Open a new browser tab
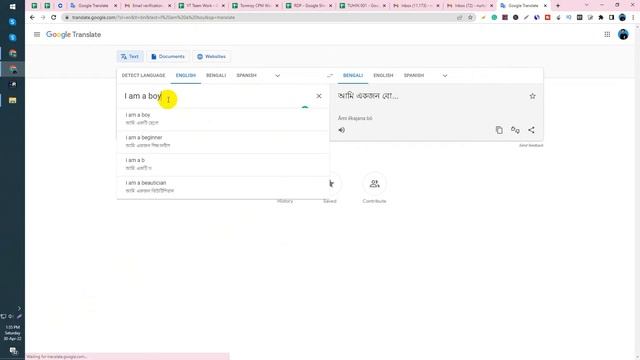 558,6
